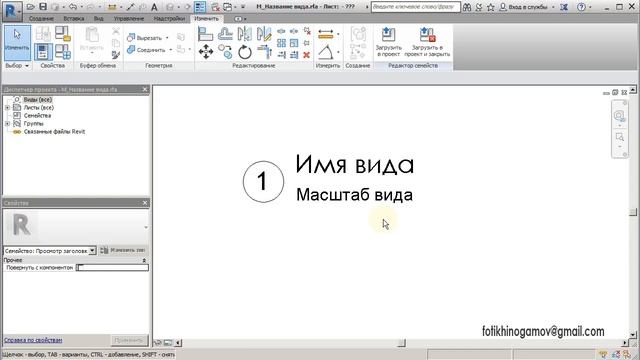Image resolution: width=640 pixels, height=360 pixels.
Task: Click the keyword search input field
Action: point(416,7)
